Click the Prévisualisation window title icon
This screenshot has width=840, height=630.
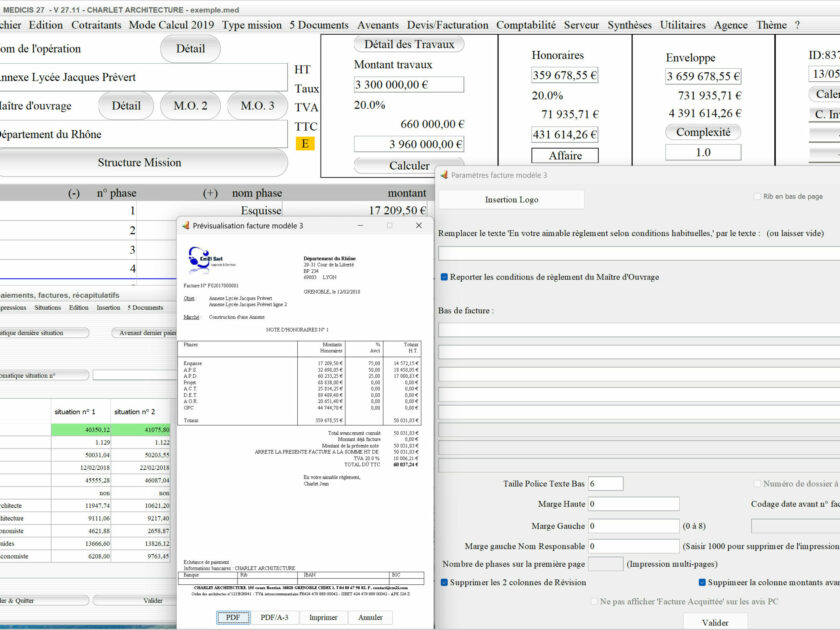(x=185, y=226)
